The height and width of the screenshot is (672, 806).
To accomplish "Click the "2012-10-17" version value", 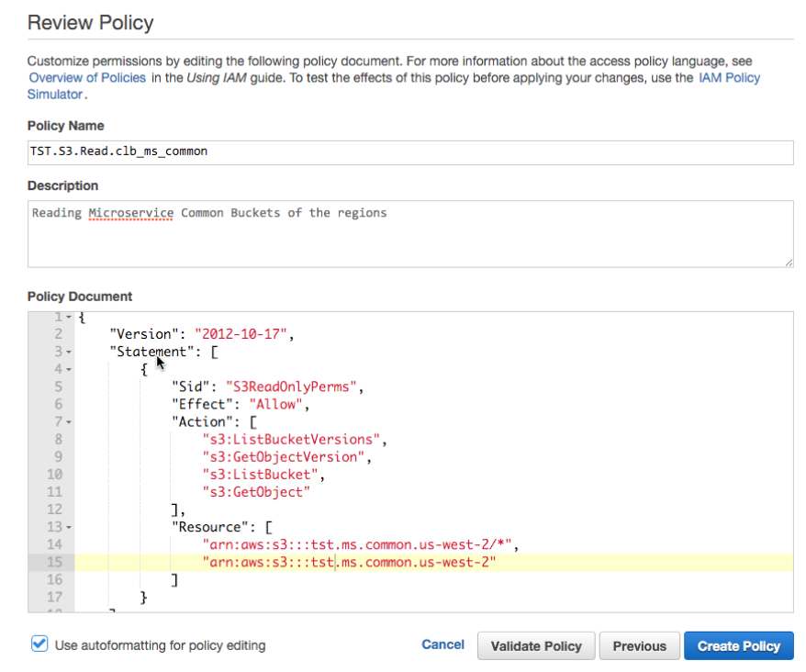I will 243,334.
